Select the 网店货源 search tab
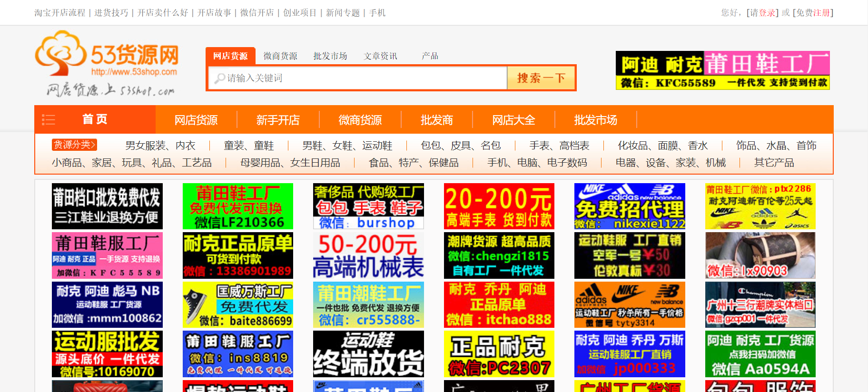The width and height of the screenshot is (868, 392). (x=230, y=56)
